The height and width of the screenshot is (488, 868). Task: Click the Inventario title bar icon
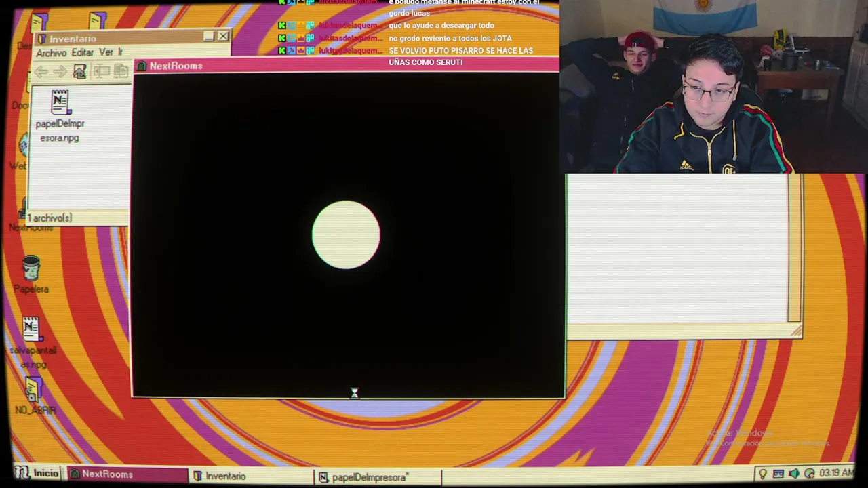42,39
